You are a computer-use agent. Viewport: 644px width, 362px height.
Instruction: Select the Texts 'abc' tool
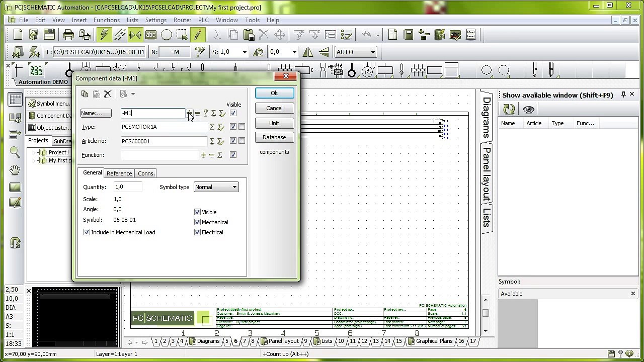point(151,35)
